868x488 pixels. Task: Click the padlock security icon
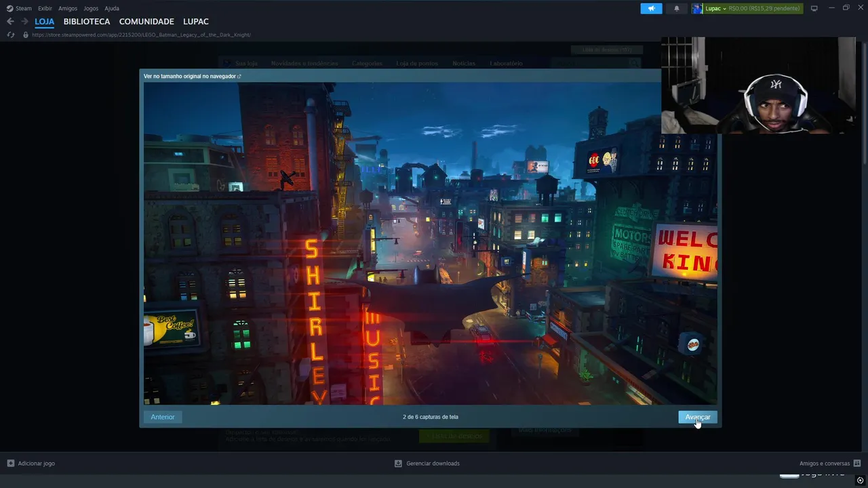(26, 35)
